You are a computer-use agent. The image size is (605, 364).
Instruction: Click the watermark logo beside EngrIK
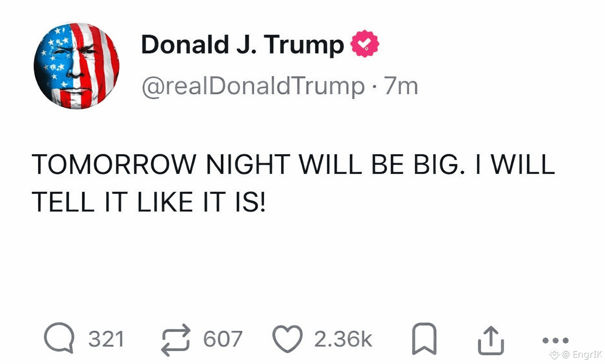[555, 354]
